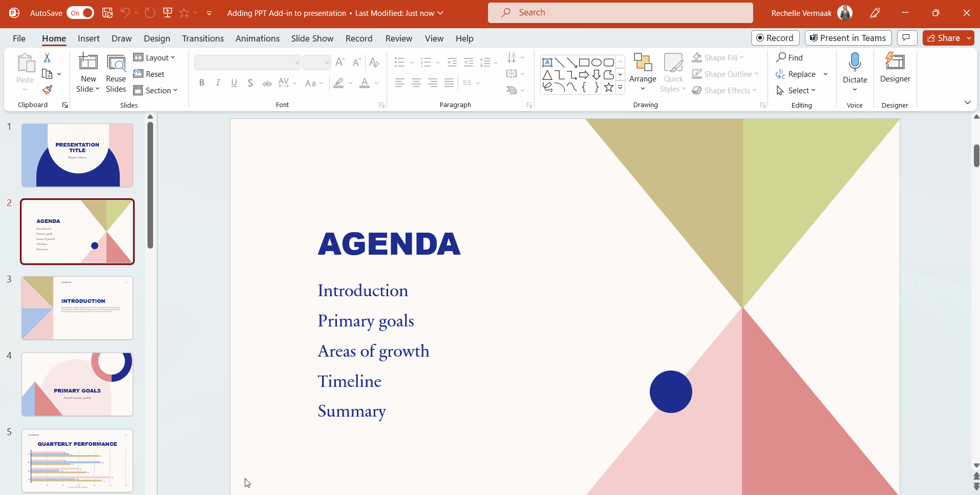Open the font color picker

click(x=376, y=83)
